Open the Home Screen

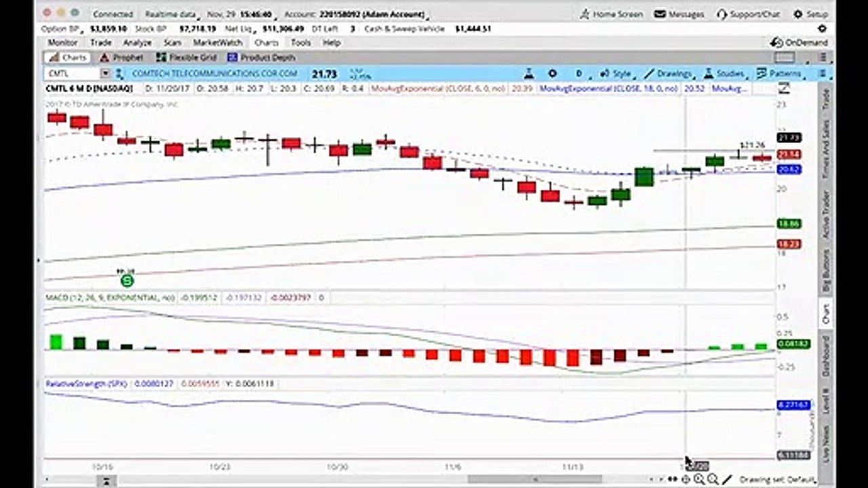pos(610,14)
